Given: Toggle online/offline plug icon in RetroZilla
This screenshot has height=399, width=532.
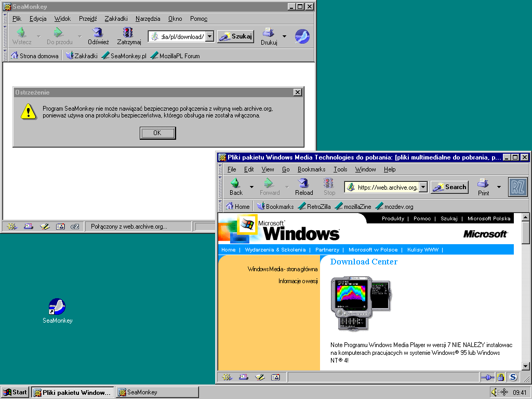Looking at the screenshot, I should pos(487,377).
